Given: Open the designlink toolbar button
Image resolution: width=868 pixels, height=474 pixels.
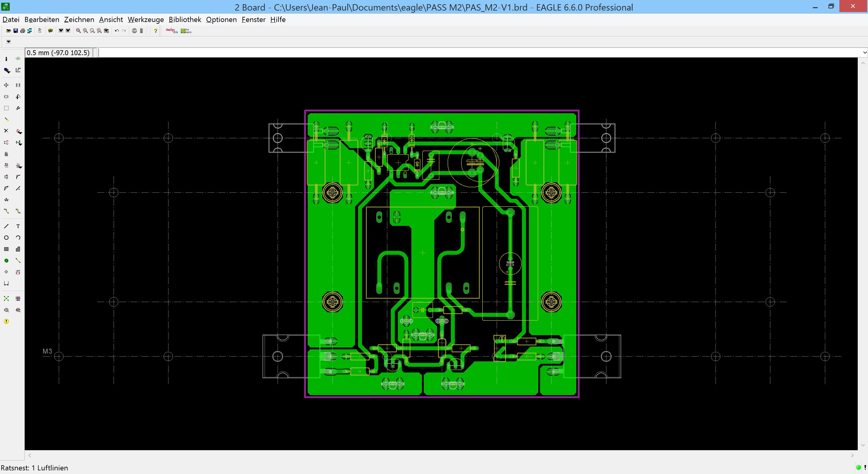Looking at the screenshot, I should [172, 31].
